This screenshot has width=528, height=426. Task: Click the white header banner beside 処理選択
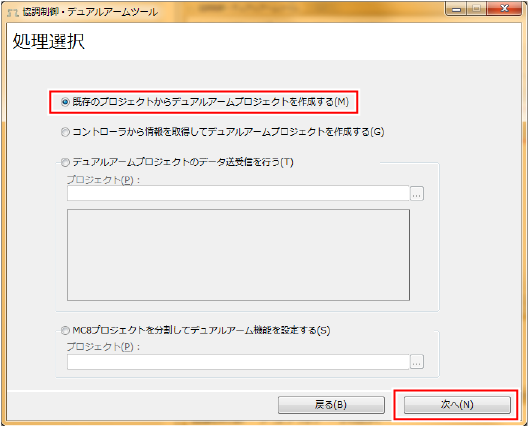pos(302,41)
